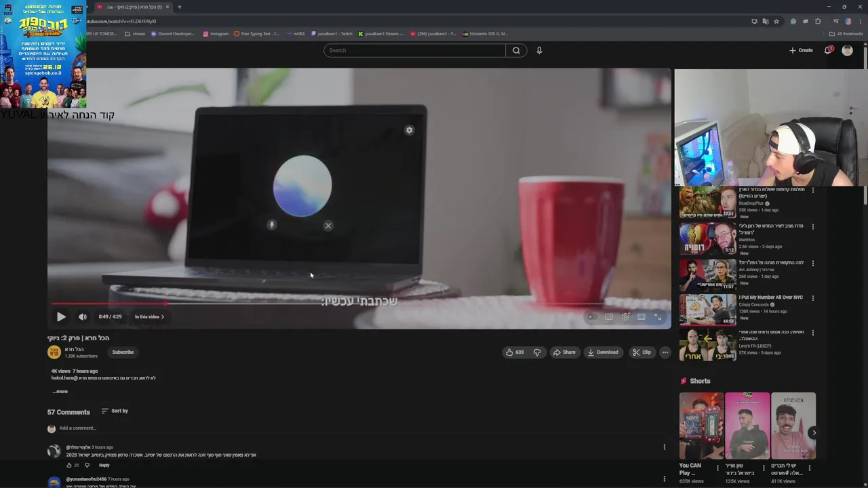
Task: Click the YouTube search box
Action: coord(414,50)
